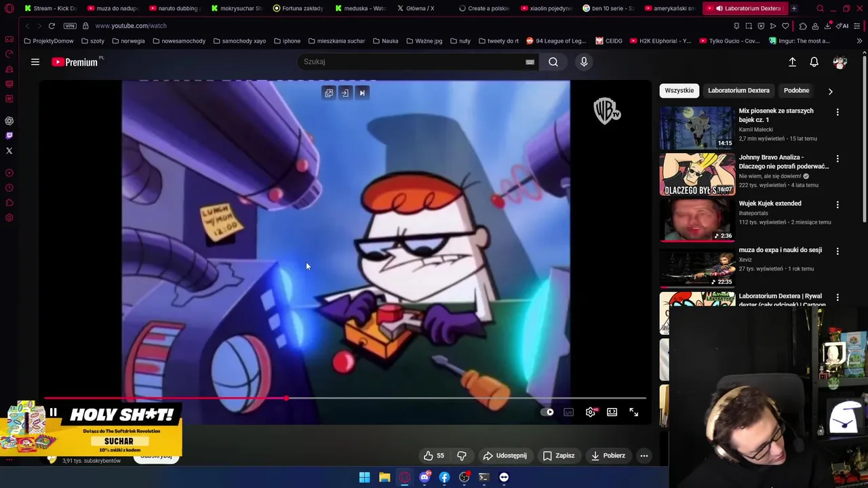Toggle the autoplay switch in the player
This screenshot has height=488, width=868.
(x=547, y=412)
